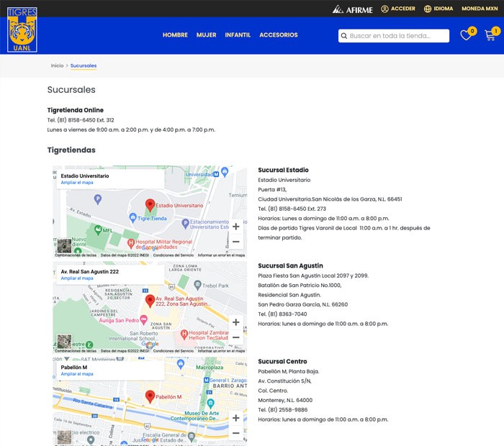Click the Sucursal Centro heading
Image resolution: width=504 pixels, height=446 pixels.
point(282,361)
